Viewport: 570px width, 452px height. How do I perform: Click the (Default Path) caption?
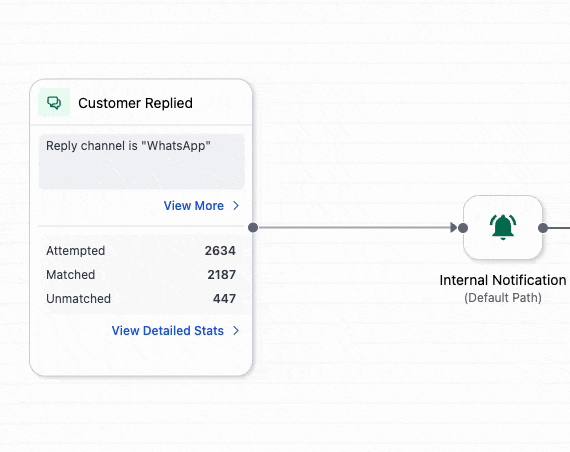coord(503,298)
